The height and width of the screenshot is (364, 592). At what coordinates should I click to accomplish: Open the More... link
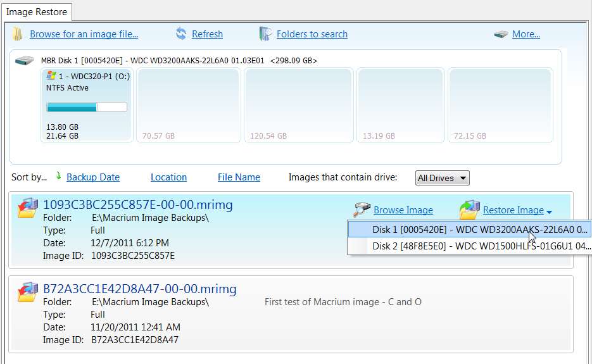526,34
